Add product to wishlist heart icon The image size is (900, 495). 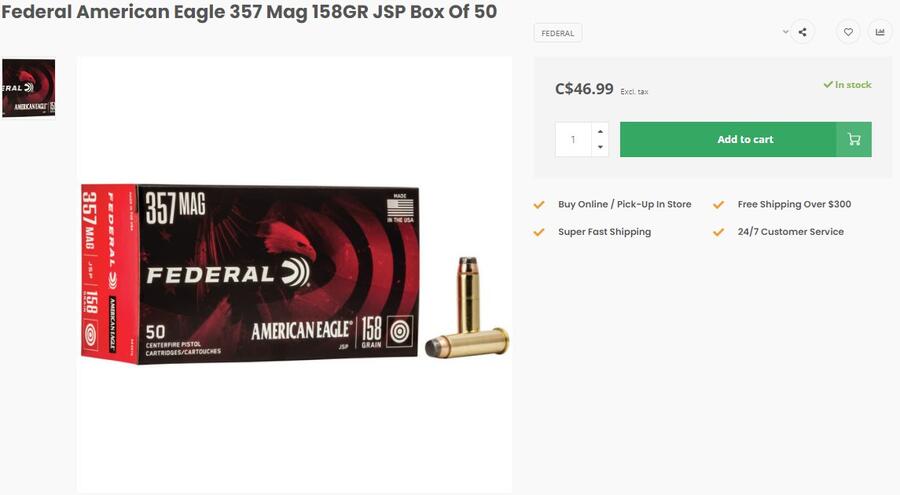pyautogui.click(x=848, y=32)
